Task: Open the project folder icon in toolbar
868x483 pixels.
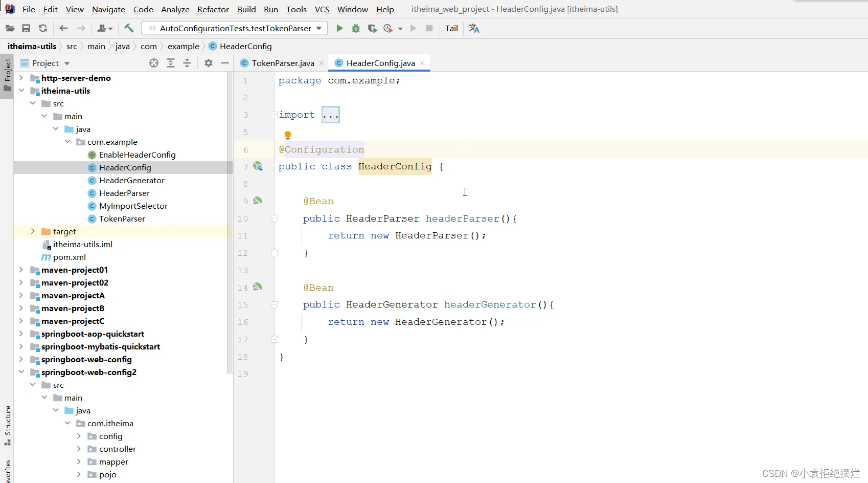Action: 10,28
